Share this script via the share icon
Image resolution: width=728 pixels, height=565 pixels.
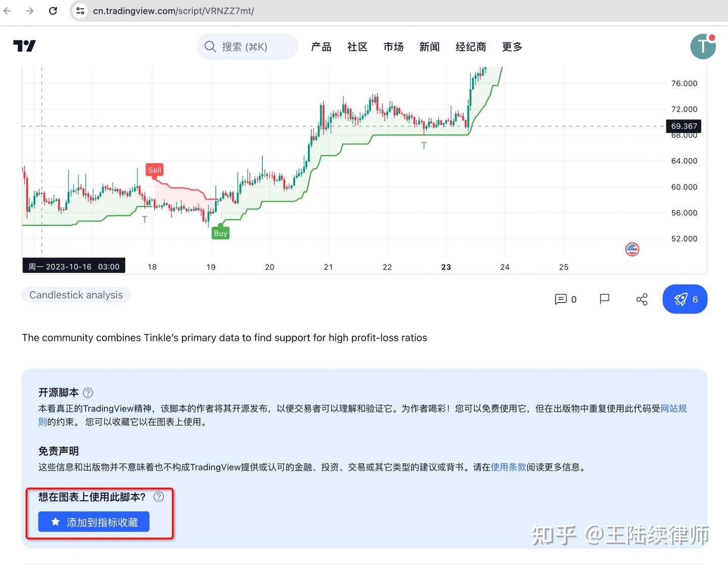coord(641,299)
